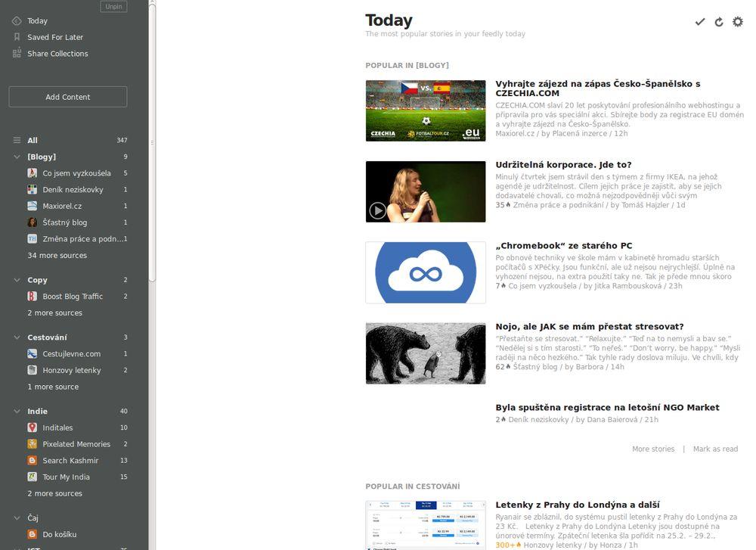The image size is (756, 550).
Task: Click the Co jsem vyzkoušela feed icon
Action: [x=33, y=173]
